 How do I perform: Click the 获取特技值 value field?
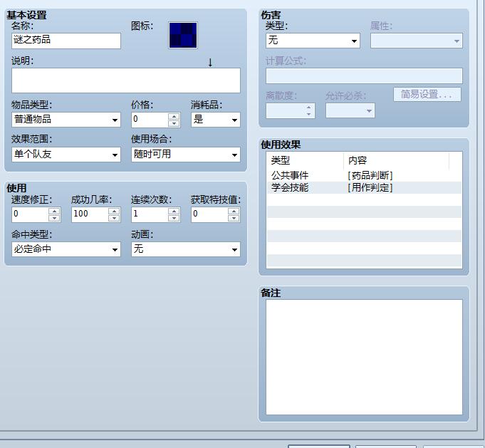[x=209, y=214]
